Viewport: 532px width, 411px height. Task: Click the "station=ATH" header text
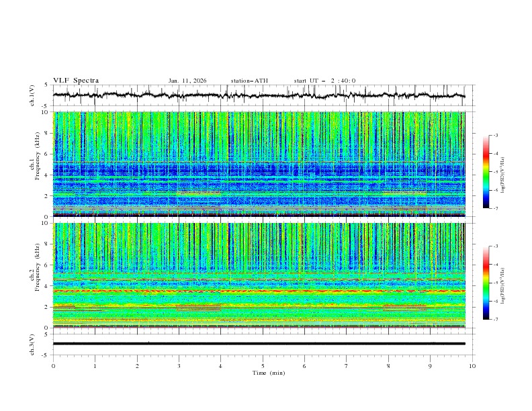click(249, 81)
